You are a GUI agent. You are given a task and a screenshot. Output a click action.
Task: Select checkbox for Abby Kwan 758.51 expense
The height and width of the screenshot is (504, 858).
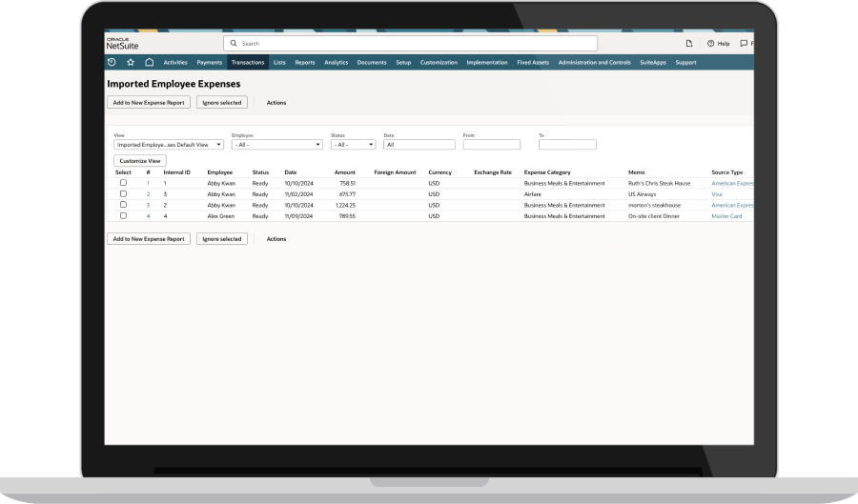123,183
